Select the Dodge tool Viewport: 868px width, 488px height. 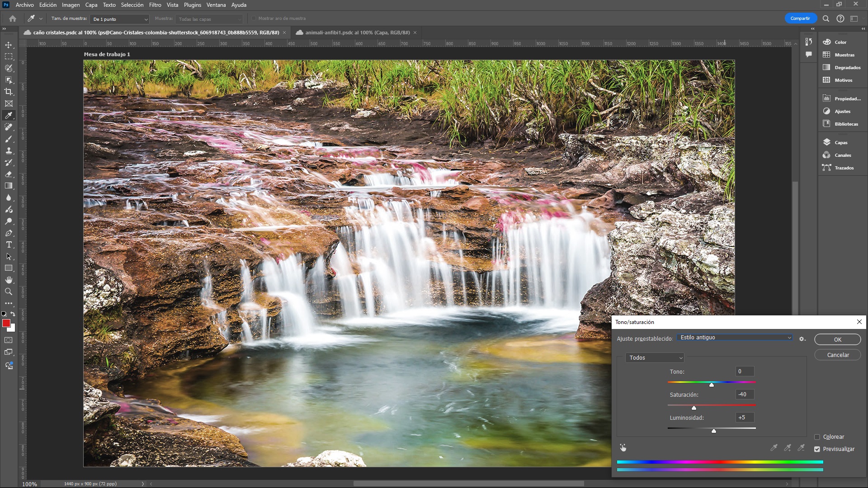click(9, 221)
